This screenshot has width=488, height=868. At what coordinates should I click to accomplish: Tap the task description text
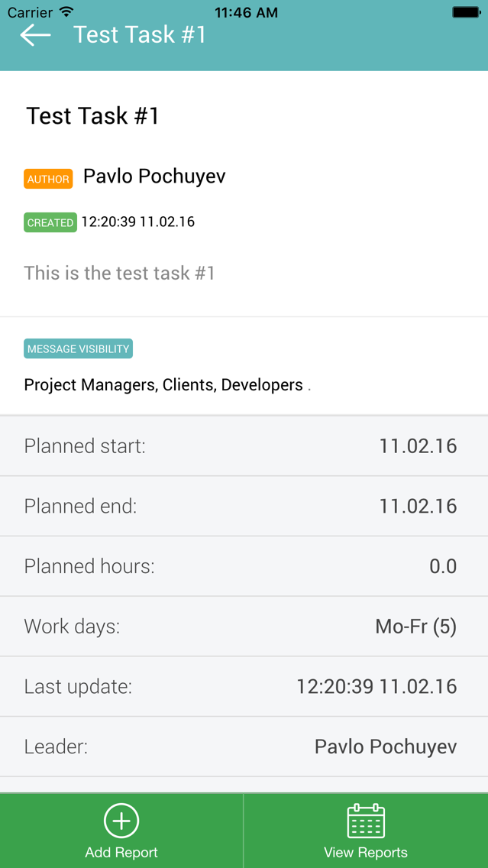[119, 273]
